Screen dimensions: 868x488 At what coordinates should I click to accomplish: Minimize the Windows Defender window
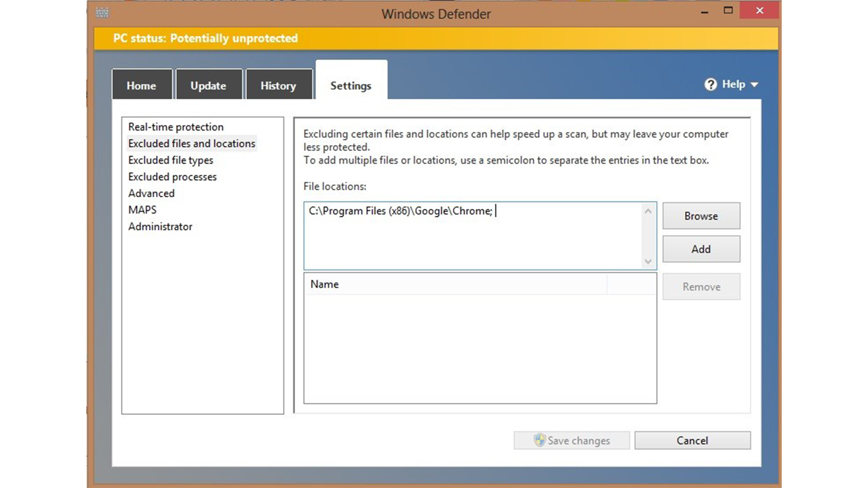point(704,11)
